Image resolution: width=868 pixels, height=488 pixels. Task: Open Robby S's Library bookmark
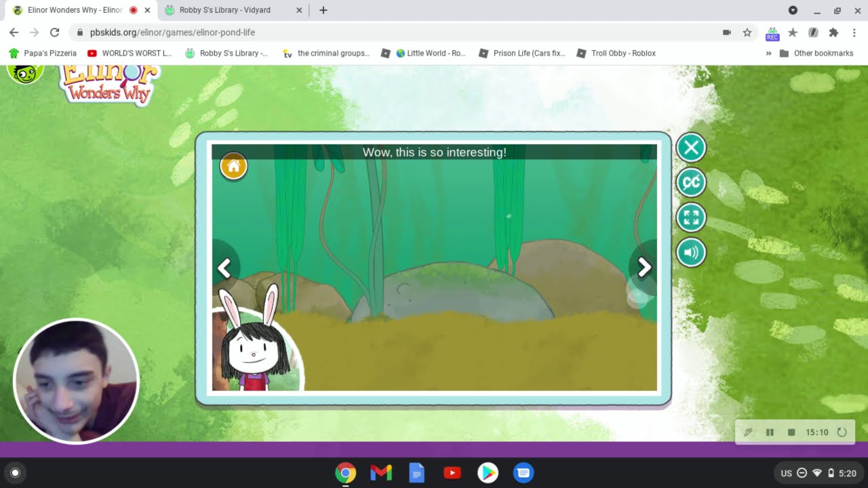point(226,53)
